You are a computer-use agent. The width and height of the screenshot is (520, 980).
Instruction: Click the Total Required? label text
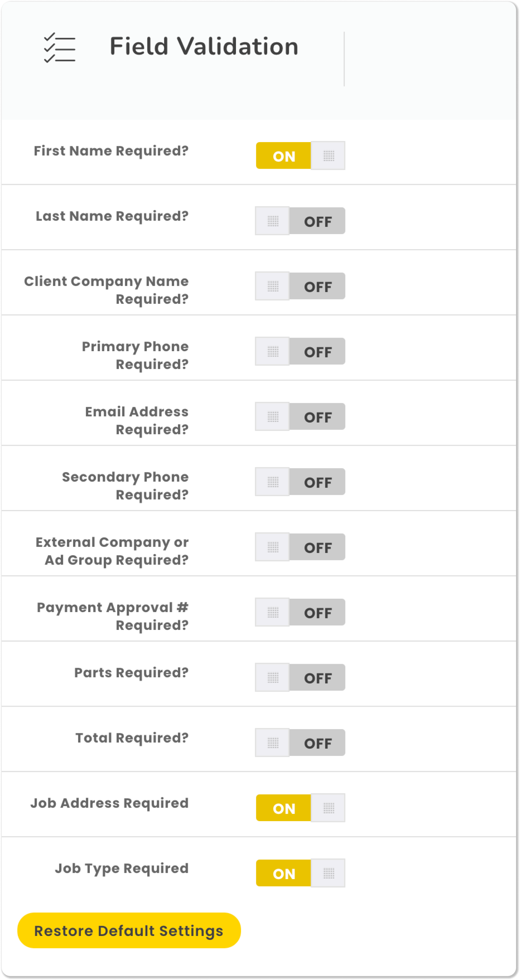132,738
